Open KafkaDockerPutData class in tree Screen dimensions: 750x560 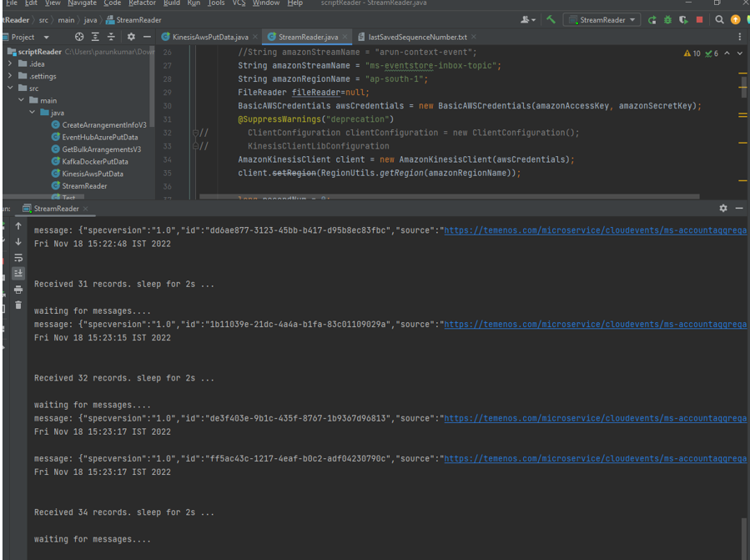[x=94, y=162]
